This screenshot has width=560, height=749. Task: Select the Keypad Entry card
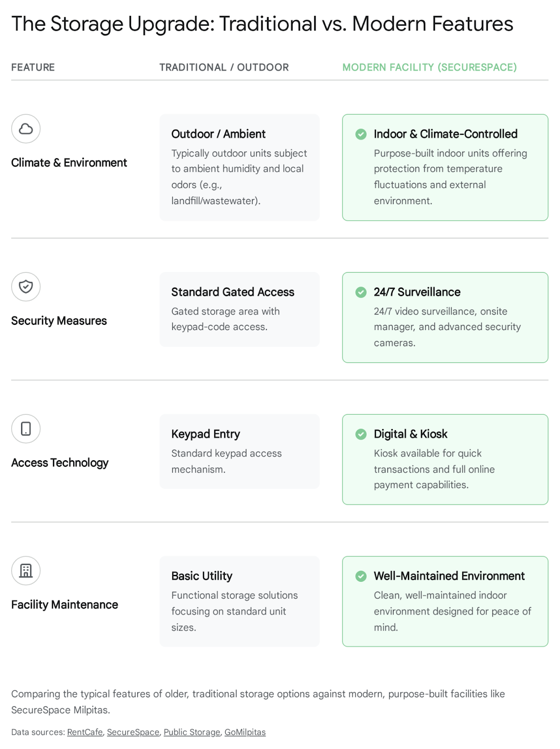point(239,451)
